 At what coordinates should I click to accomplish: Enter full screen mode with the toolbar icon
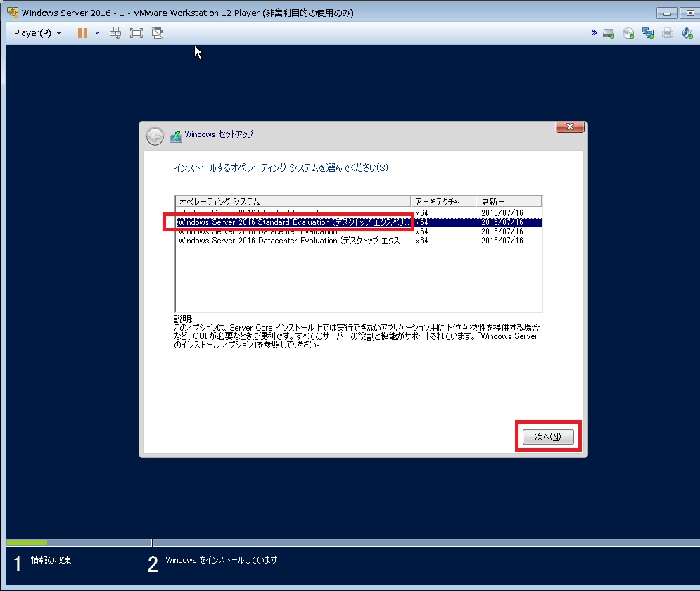click(136, 33)
